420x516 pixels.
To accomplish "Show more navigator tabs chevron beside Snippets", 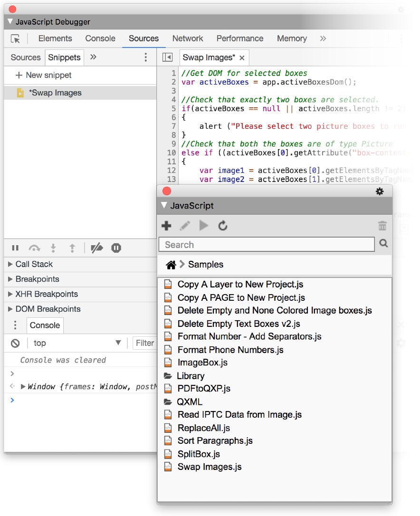I will pos(93,57).
